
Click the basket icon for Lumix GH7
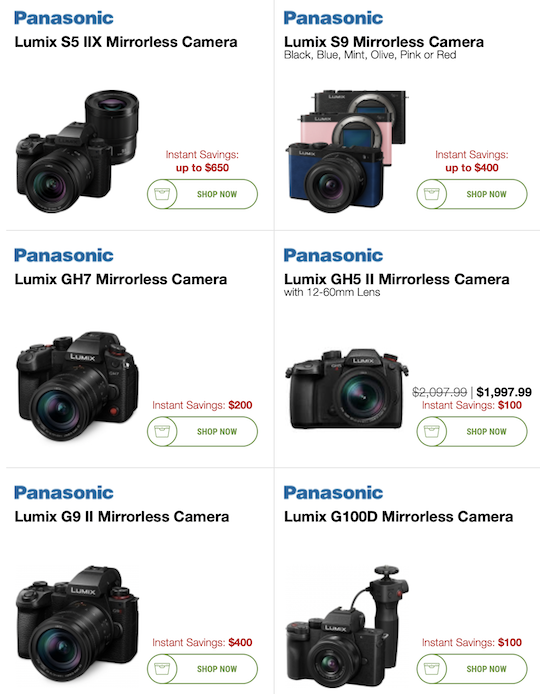coord(162,431)
